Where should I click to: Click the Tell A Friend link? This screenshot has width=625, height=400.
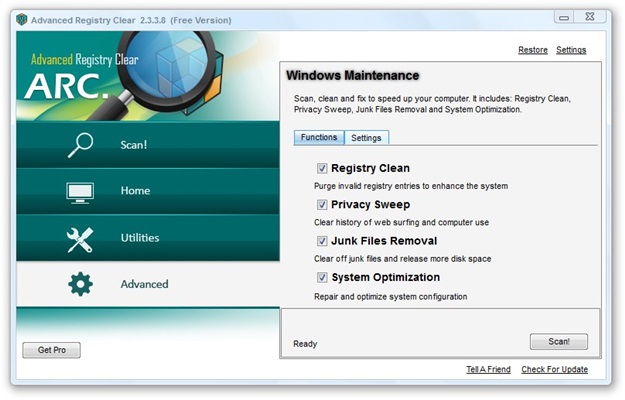point(488,370)
